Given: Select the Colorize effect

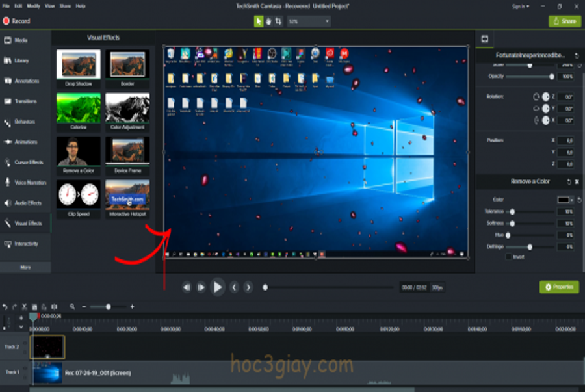Looking at the screenshot, I should click(x=79, y=112).
